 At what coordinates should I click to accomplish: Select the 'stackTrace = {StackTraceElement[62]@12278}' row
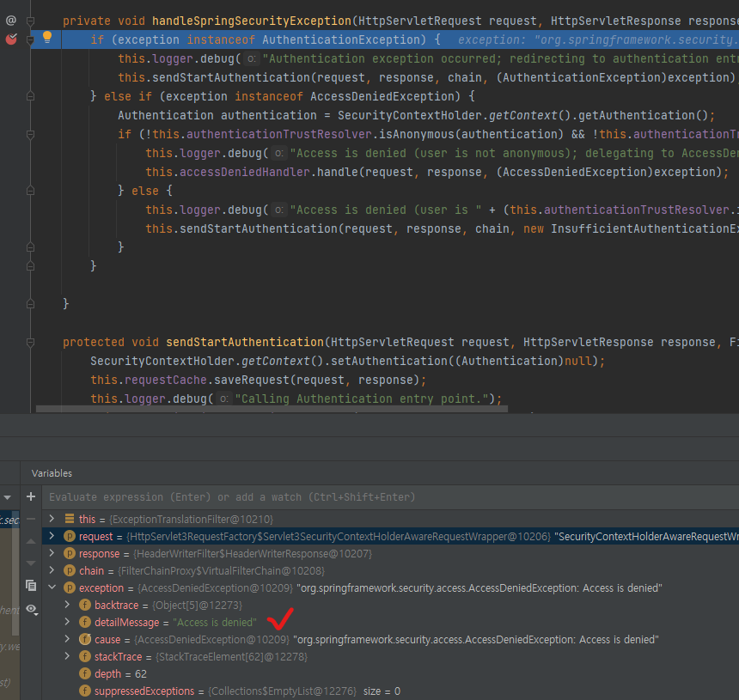(390, 657)
